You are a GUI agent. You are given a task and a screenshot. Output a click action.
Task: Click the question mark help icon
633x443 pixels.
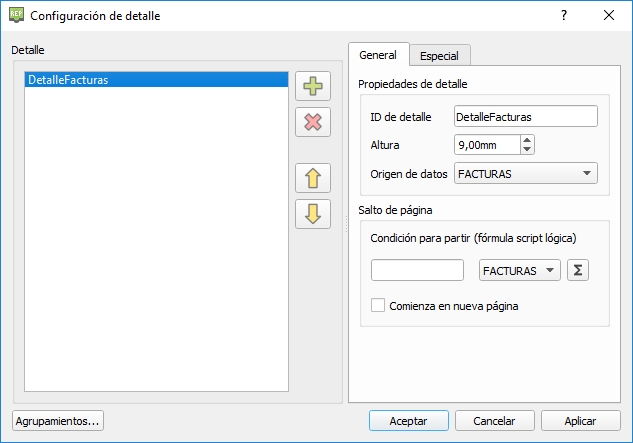[563, 15]
